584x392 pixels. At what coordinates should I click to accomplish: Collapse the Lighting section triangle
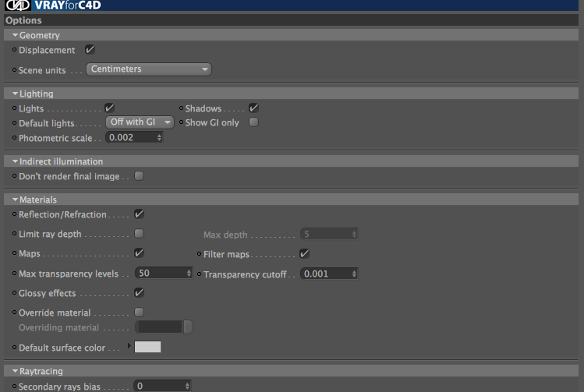tap(15, 94)
